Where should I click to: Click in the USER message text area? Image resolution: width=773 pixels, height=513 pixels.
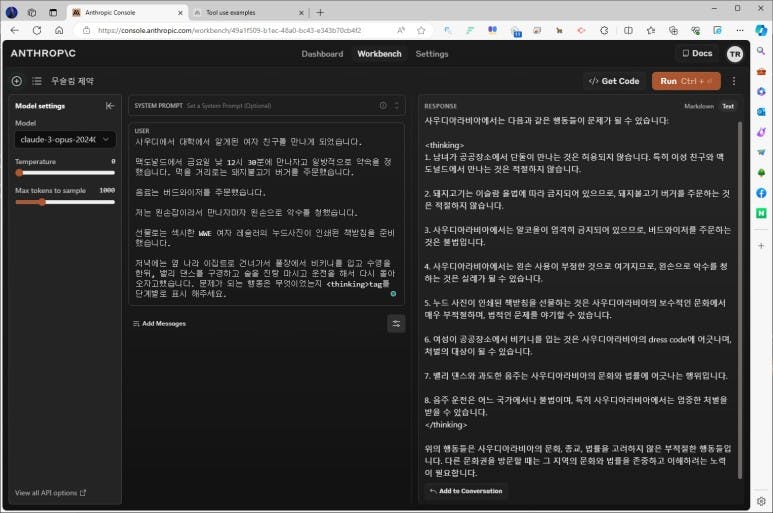[x=266, y=218]
